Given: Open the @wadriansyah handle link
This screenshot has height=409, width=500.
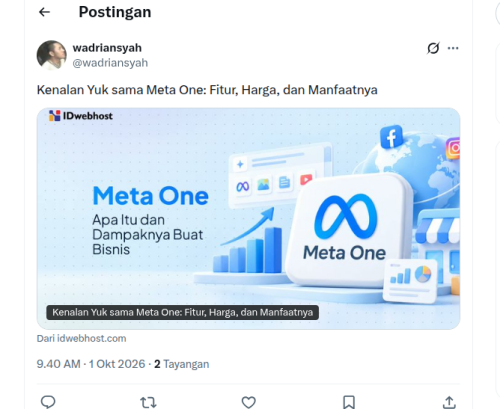Looking at the screenshot, I should (110, 63).
